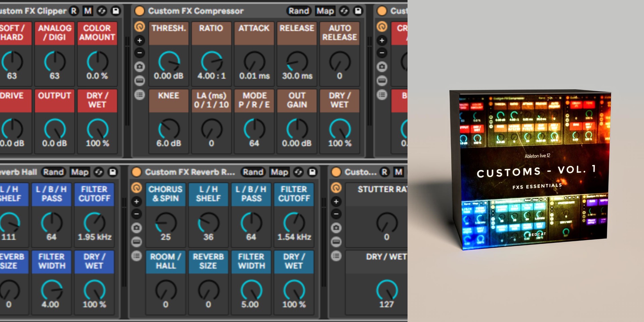Hot-swap the Reverb Hall rack preset

(x=99, y=172)
